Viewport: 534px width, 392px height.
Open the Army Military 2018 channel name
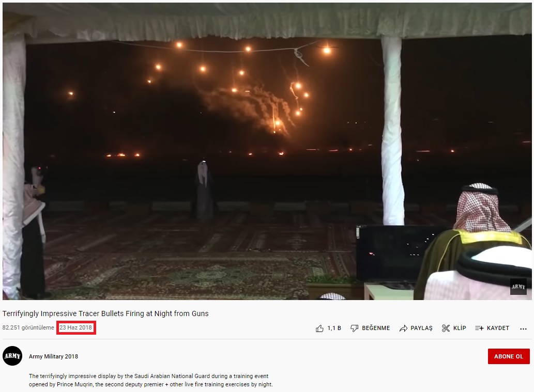coord(53,356)
